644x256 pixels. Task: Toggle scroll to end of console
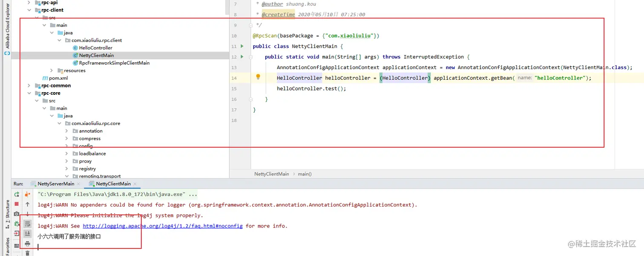coord(27,233)
